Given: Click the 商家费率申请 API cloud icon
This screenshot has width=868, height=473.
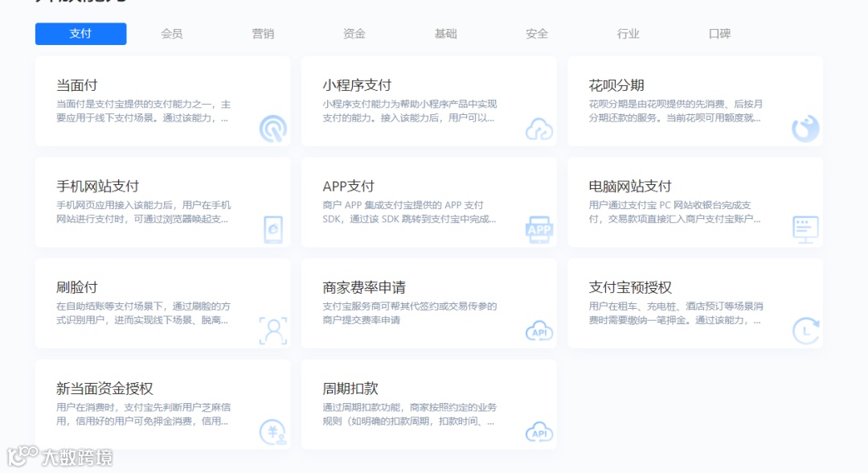Looking at the screenshot, I should (539, 331).
